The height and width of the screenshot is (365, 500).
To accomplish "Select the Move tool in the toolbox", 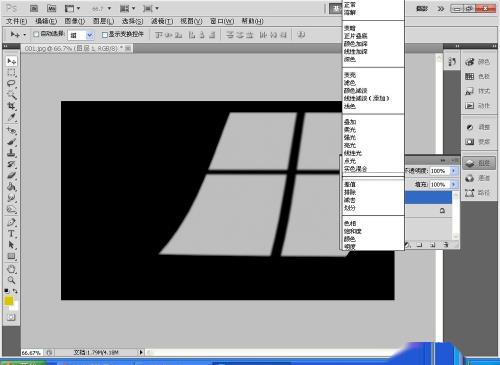I will (x=11, y=61).
